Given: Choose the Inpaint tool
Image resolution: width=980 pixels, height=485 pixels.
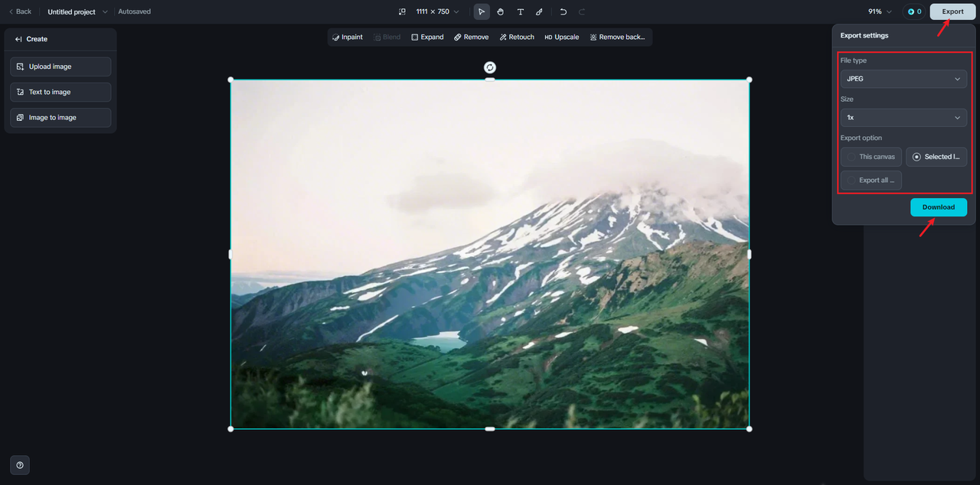Looking at the screenshot, I should pos(348,37).
